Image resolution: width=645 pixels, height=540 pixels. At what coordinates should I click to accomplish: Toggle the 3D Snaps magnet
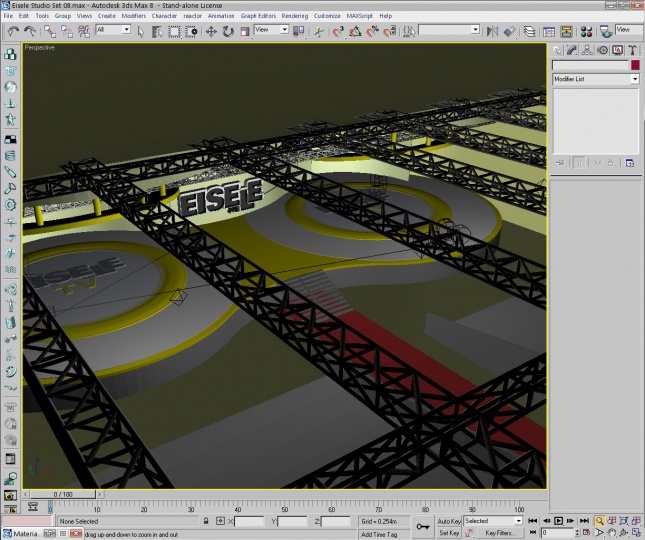pos(338,32)
